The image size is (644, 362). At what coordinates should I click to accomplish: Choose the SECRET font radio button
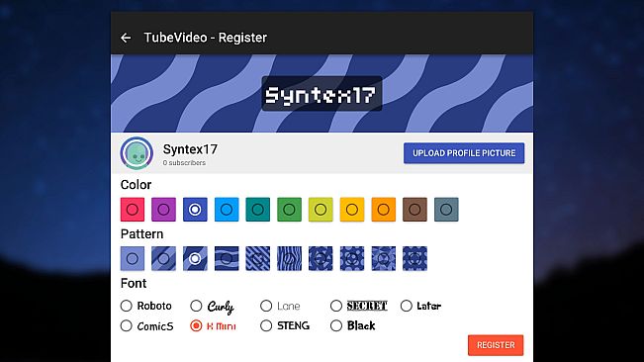(336, 306)
